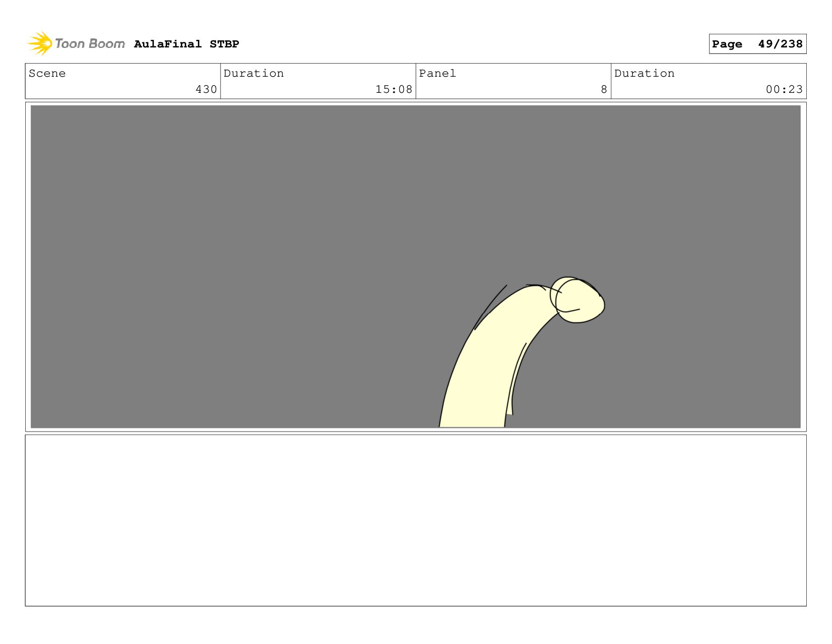Select scene number 430

pos(206,89)
